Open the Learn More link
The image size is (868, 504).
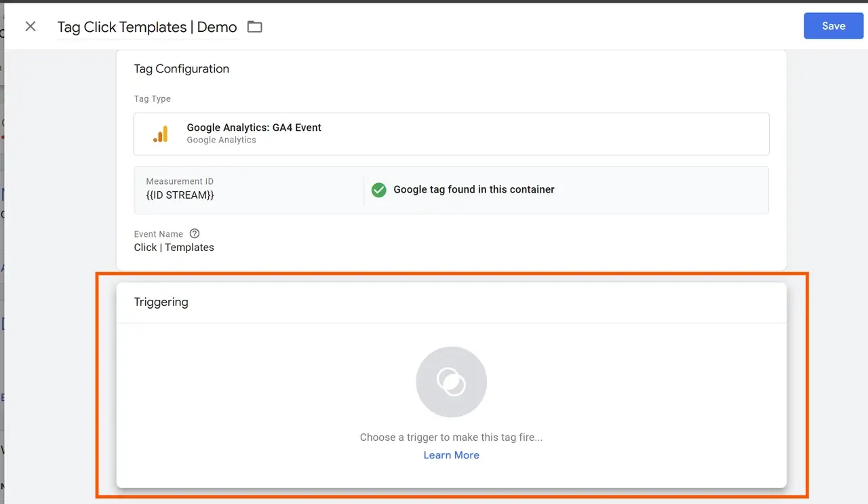[452, 455]
